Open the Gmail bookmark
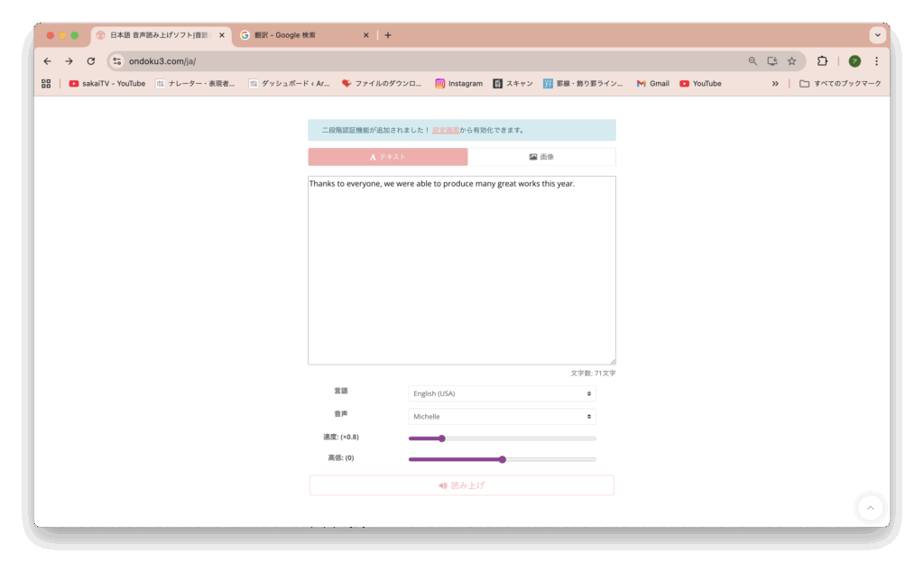The width and height of the screenshot is (924, 572). pyautogui.click(x=651, y=83)
